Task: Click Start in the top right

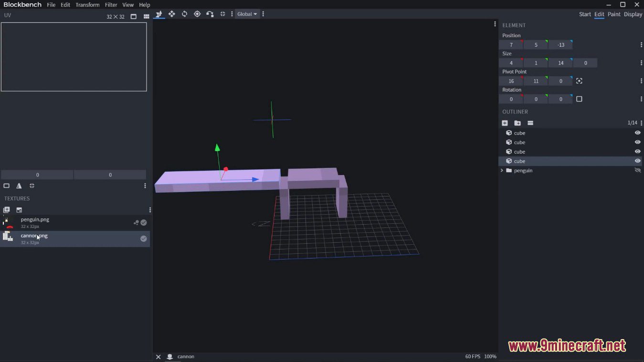Action: [x=585, y=14]
